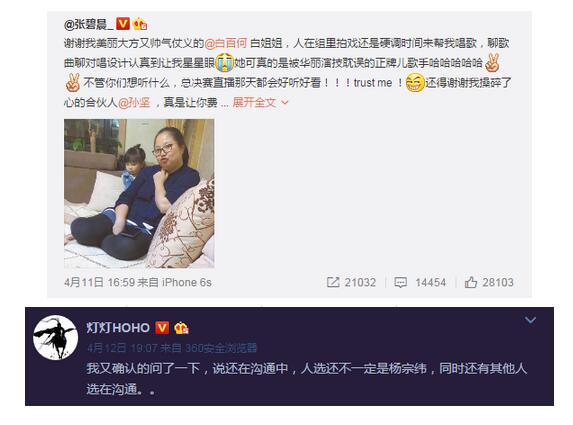Open the @白百何 mention link
573x425 pixels.
click(x=225, y=43)
